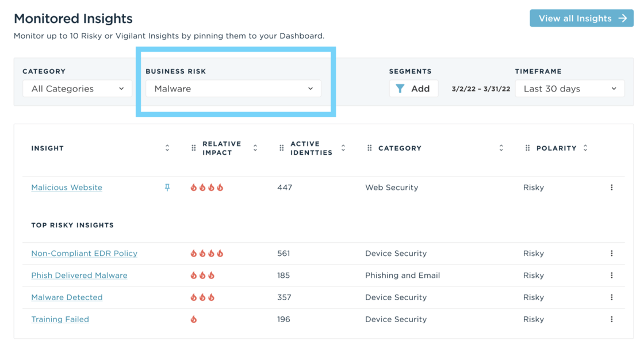Click the Web Security category cell
Image resolution: width=644 pixels, height=348 pixels.
coord(392,188)
